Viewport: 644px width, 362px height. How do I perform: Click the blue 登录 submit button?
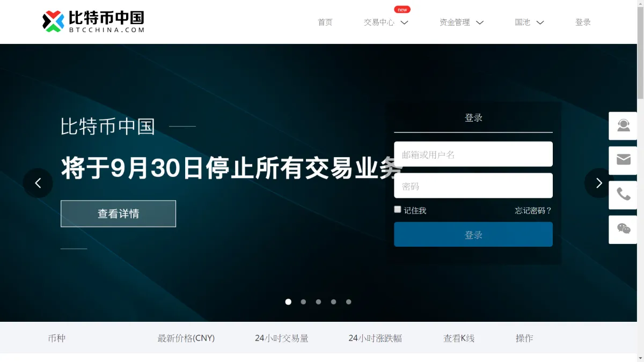pyautogui.click(x=473, y=234)
